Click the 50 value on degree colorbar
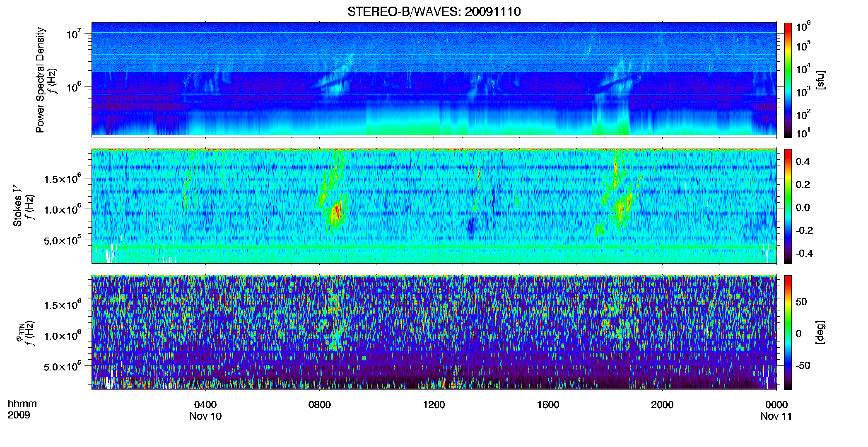Viewport: 868px width, 447px height. 801,302
